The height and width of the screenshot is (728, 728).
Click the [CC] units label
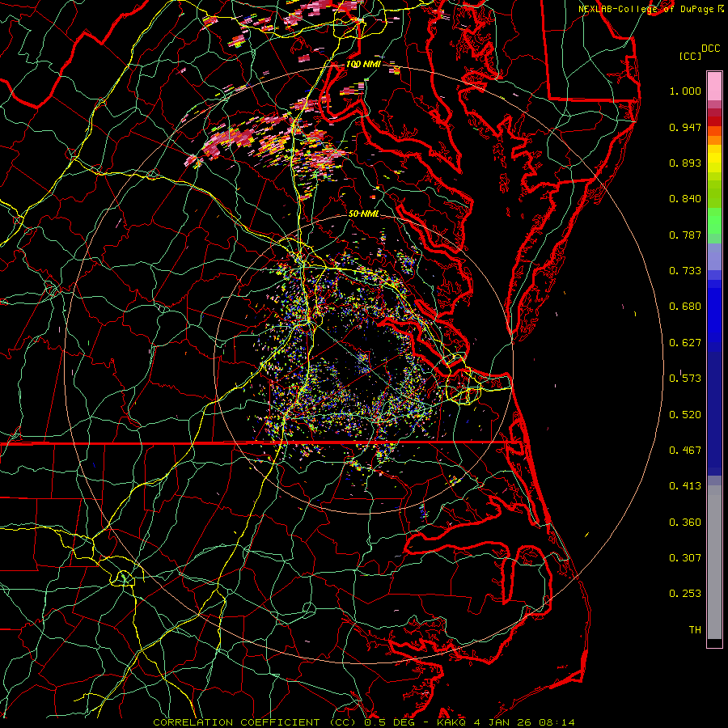click(x=690, y=56)
